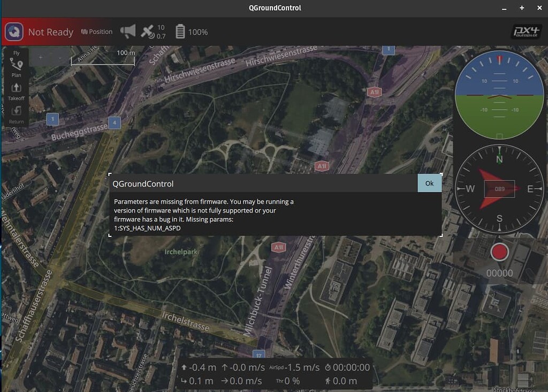Toggle video recording with the red circle
Screen dimensions: 548x392
coord(499,251)
